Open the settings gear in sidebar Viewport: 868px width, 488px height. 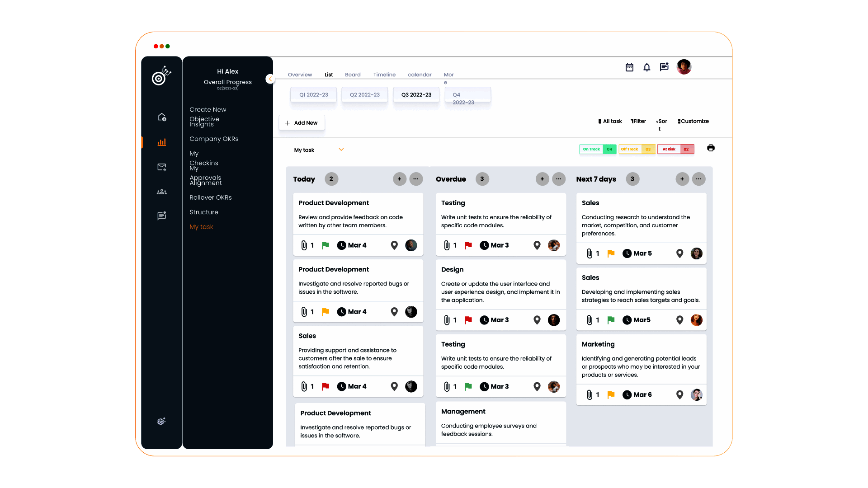pos(161,422)
